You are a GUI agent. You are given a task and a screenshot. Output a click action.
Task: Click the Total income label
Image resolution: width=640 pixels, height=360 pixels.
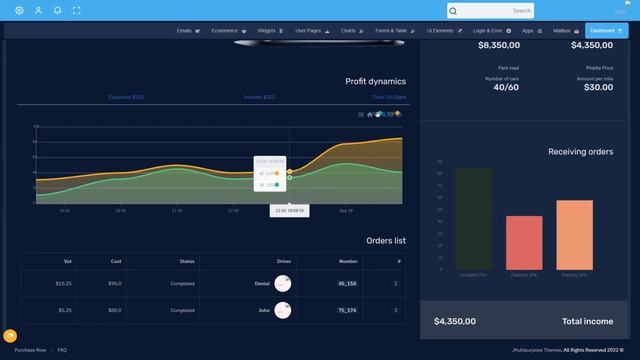coord(587,322)
